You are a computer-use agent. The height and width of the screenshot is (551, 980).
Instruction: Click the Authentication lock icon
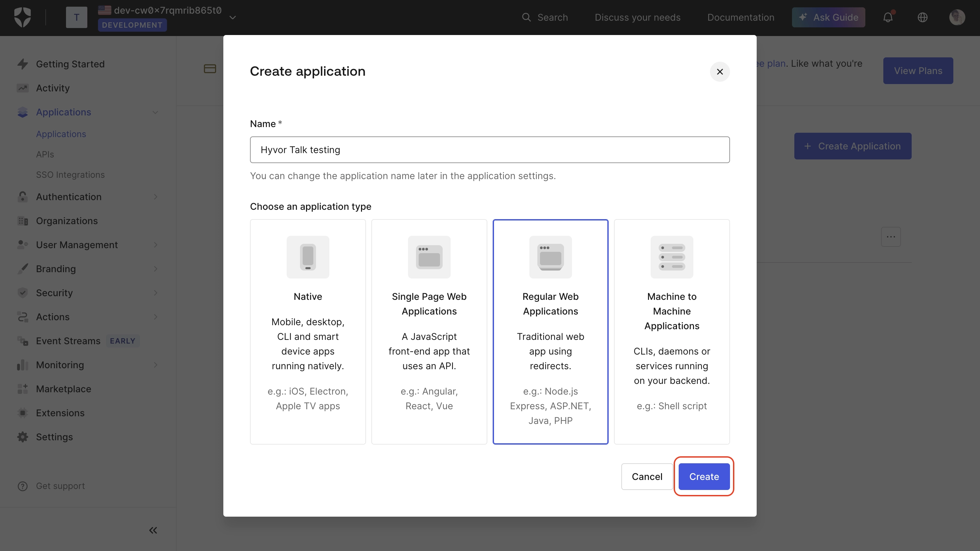tap(22, 196)
